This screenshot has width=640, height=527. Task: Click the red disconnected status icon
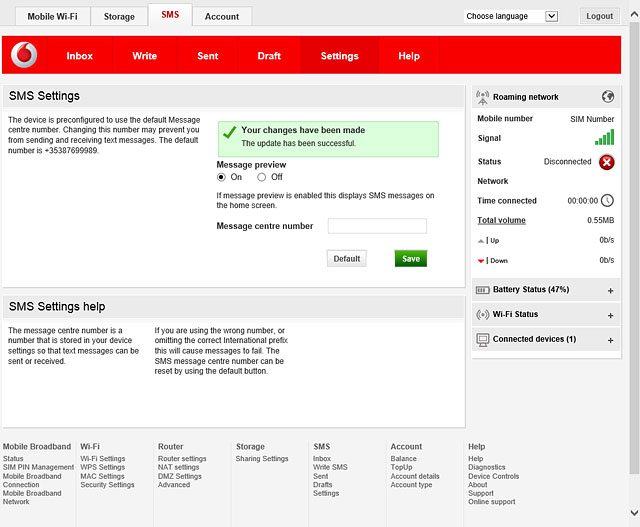[607, 162]
